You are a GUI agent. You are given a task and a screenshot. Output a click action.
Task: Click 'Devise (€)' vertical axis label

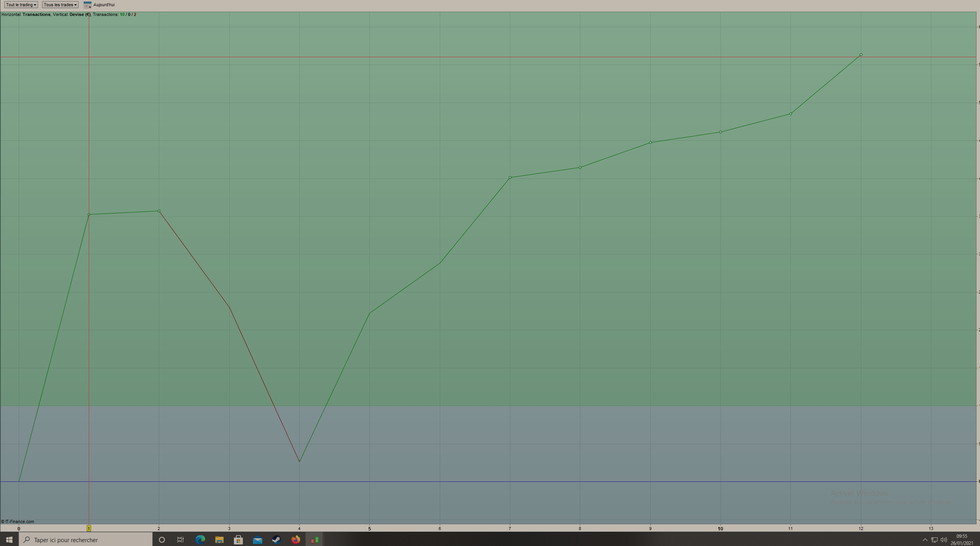(79, 14)
